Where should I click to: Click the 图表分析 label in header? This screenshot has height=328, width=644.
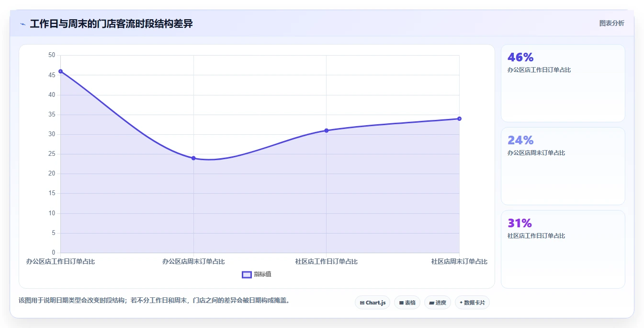[611, 23]
